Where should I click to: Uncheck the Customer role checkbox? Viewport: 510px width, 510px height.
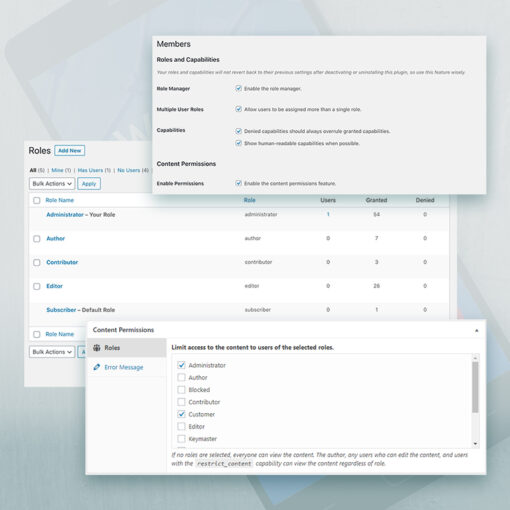click(181, 414)
